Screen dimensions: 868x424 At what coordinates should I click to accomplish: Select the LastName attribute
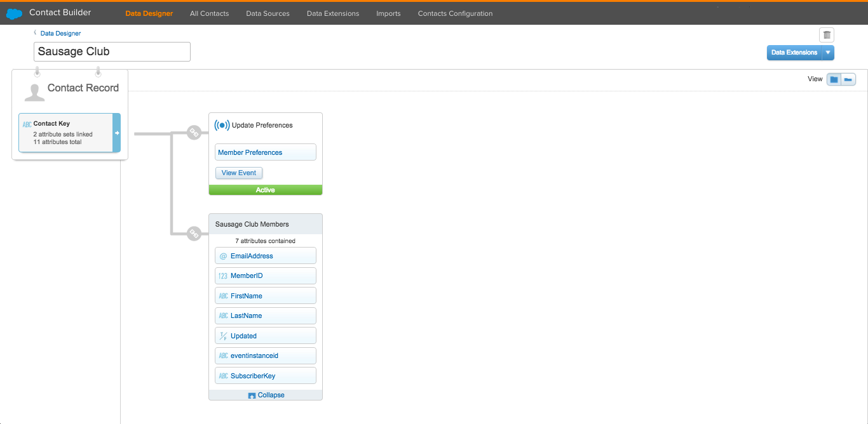point(266,315)
